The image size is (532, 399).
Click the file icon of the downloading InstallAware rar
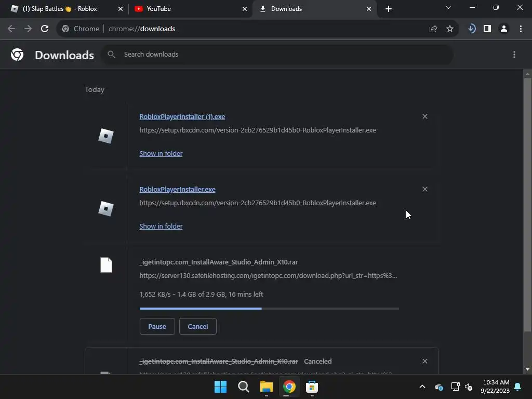(106, 265)
